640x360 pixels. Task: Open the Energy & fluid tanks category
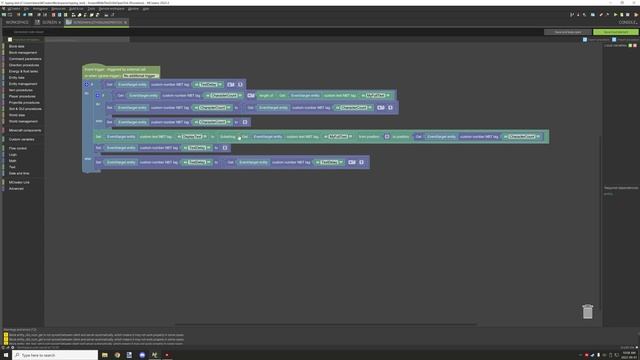point(23,71)
